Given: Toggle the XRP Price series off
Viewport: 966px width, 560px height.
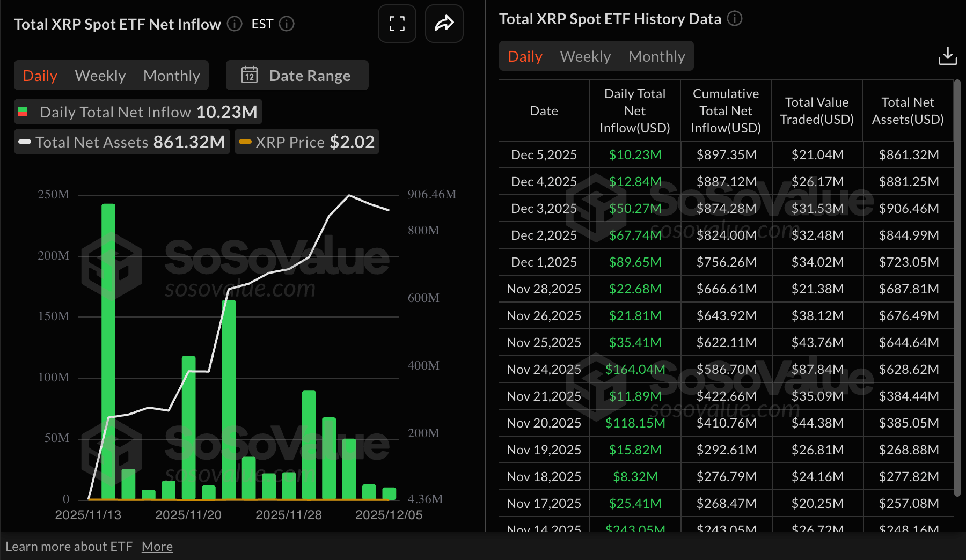Looking at the screenshot, I should pos(246,142).
